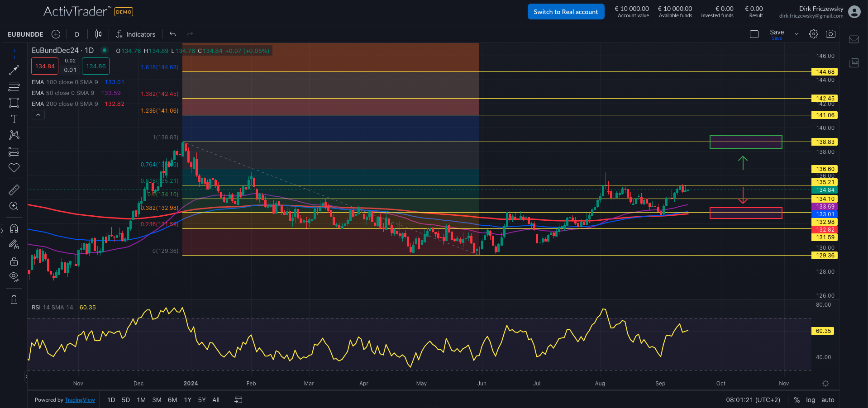
Task: Open the D timeframe interval dropdown
Action: [77, 34]
